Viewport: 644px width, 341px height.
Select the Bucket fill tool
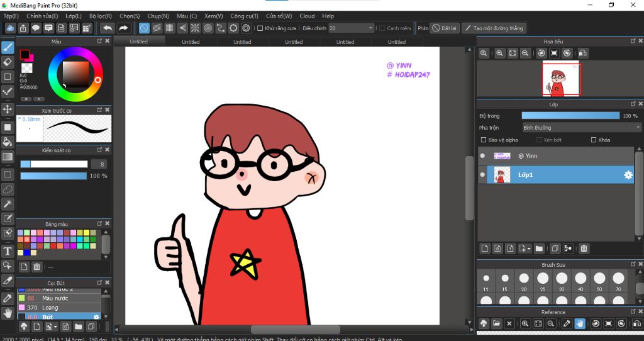pos(8,142)
